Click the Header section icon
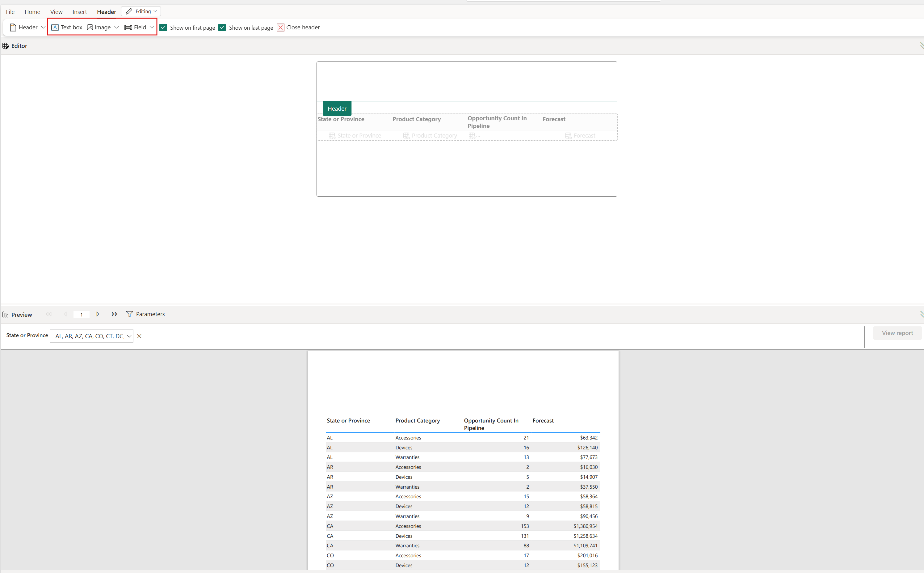The height and width of the screenshot is (573, 924). tap(13, 27)
